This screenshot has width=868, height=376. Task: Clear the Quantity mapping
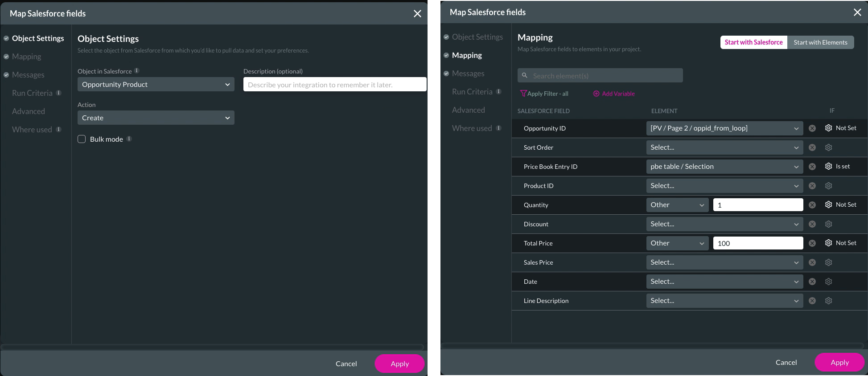pyautogui.click(x=812, y=205)
